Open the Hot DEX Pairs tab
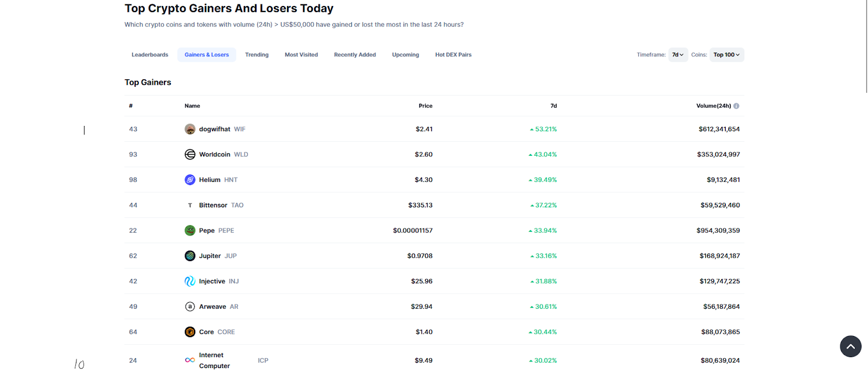 [x=453, y=55]
